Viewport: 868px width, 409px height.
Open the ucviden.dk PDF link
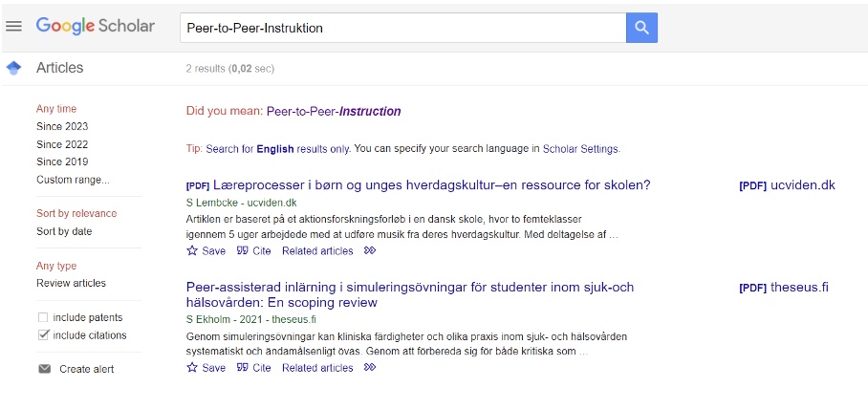click(x=787, y=185)
